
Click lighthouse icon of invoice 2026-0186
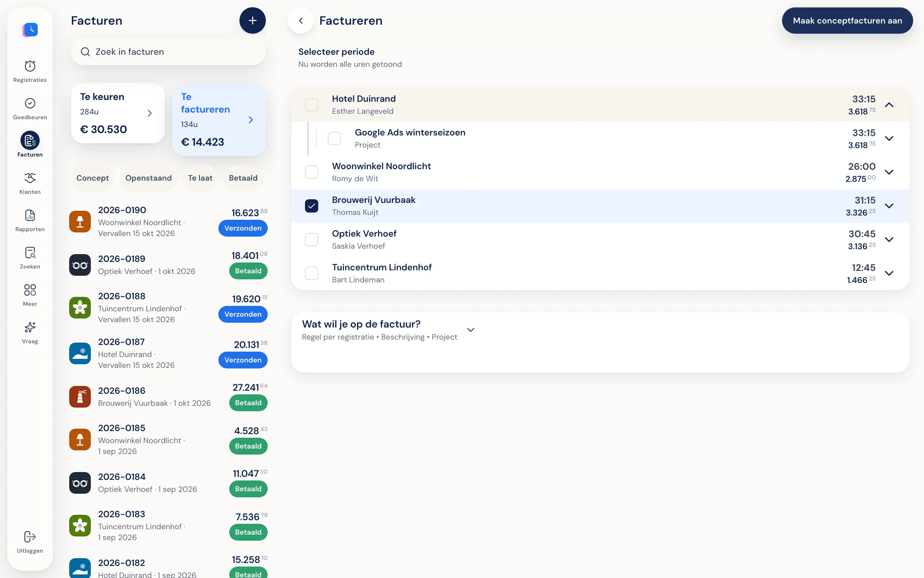point(80,397)
